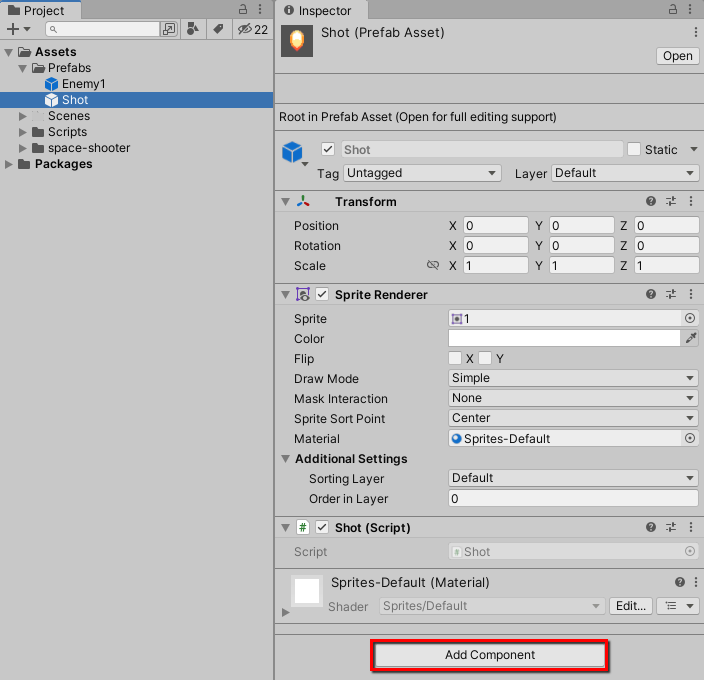Click the material Edit... button
This screenshot has width=704, height=680.
(631, 606)
